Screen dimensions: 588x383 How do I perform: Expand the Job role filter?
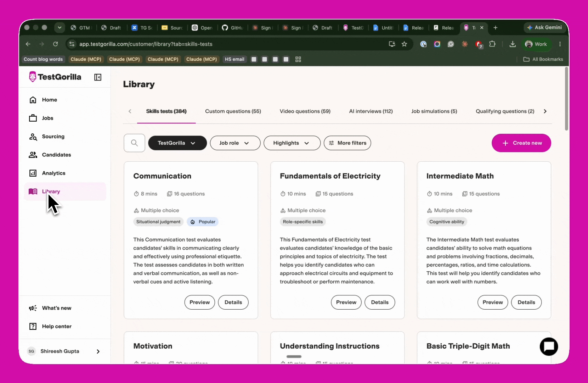tap(235, 143)
